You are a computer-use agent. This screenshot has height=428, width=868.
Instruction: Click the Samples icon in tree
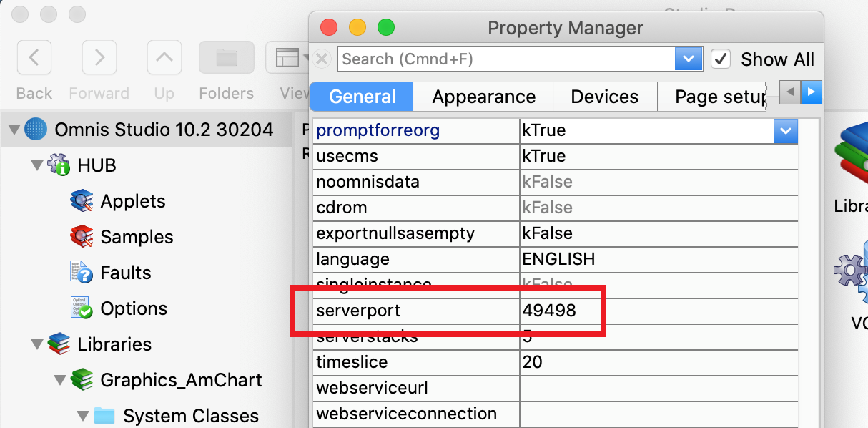(82, 237)
